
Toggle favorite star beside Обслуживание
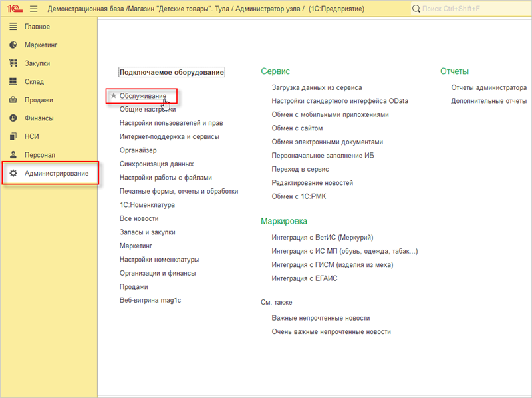pyautogui.click(x=113, y=96)
